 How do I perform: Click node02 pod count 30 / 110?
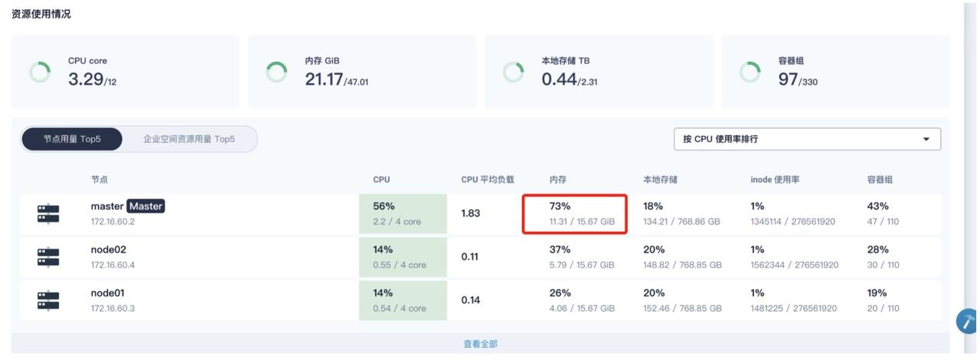tap(884, 265)
